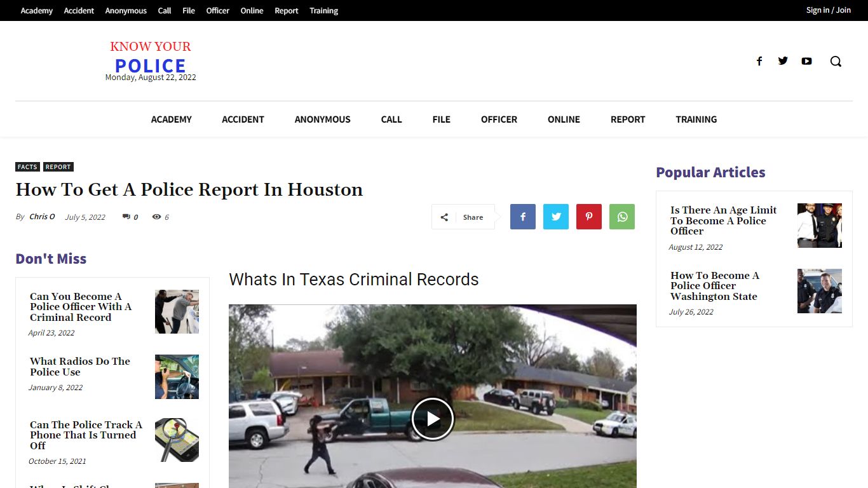The width and height of the screenshot is (868, 488).
Task: Share article on Pinterest button
Action: (589, 217)
